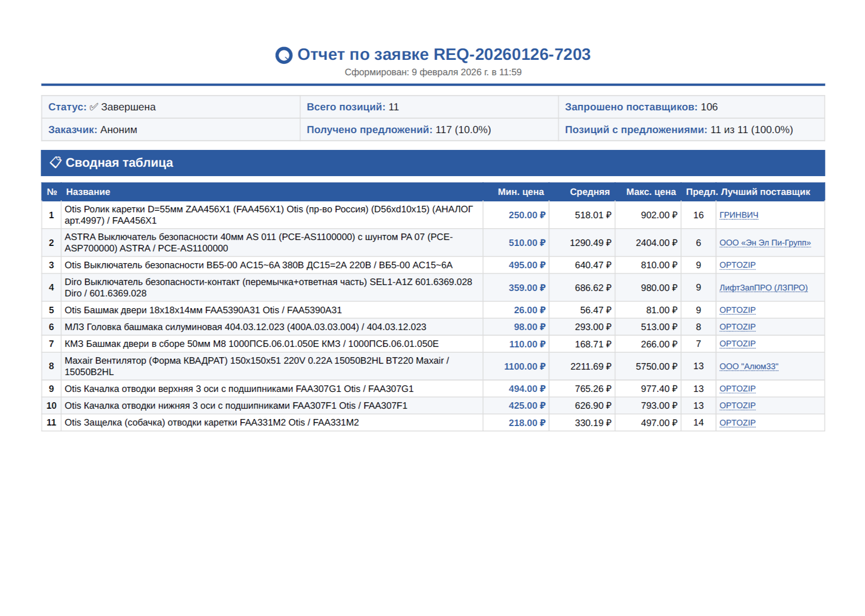Click the 1100.00 ₽ minimum price for Maxair fan

point(524,367)
